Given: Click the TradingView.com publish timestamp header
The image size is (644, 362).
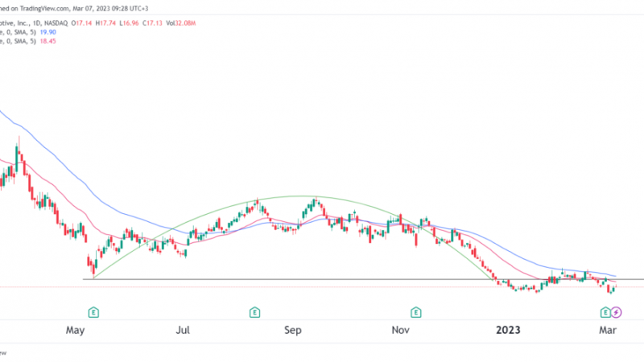Looking at the screenshot, I should (74, 8).
